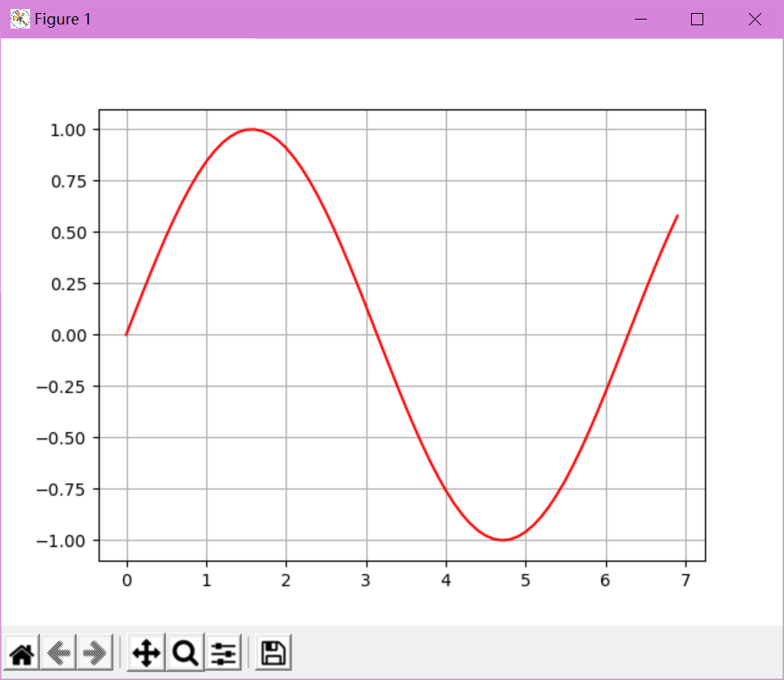
Task: Reset the plot to the original home view
Action: (x=21, y=652)
